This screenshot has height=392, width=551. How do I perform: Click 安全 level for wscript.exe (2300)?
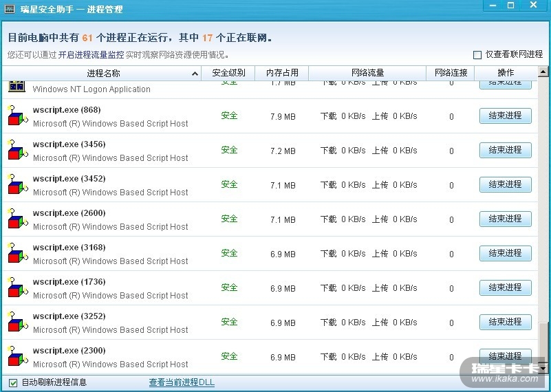point(229,356)
